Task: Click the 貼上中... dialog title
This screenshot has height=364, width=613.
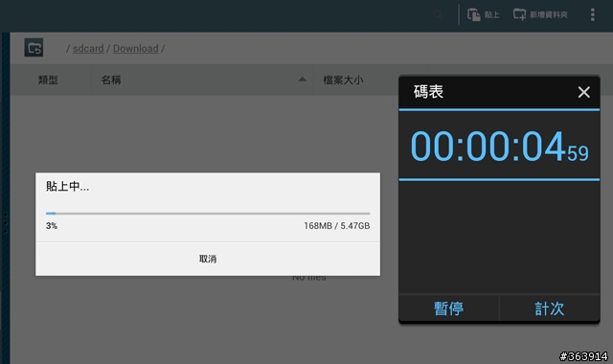Action: tap(68, 186)
